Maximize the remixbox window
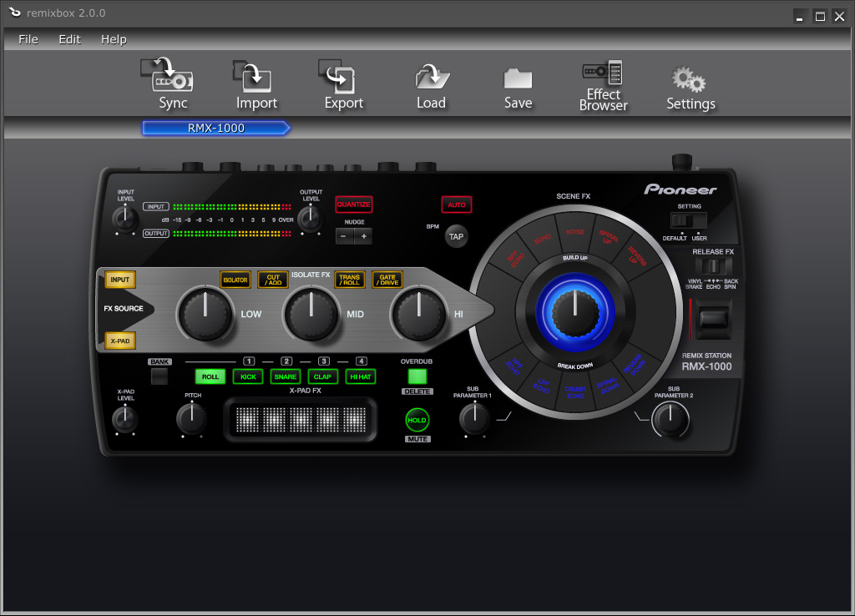The height and width of the screenshot is (616, 855). click(x=820, y=17)
